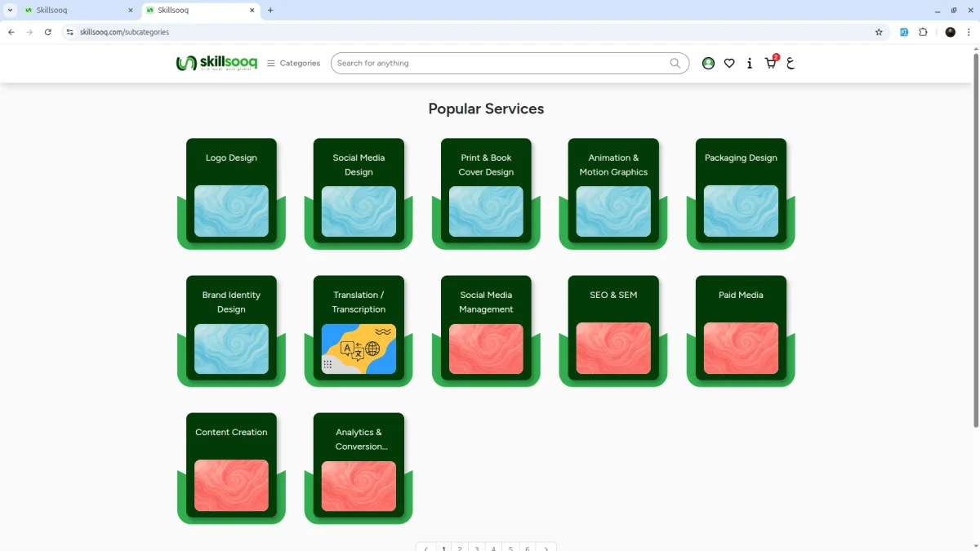Go to pagination page 2

(x=460, y=548)
